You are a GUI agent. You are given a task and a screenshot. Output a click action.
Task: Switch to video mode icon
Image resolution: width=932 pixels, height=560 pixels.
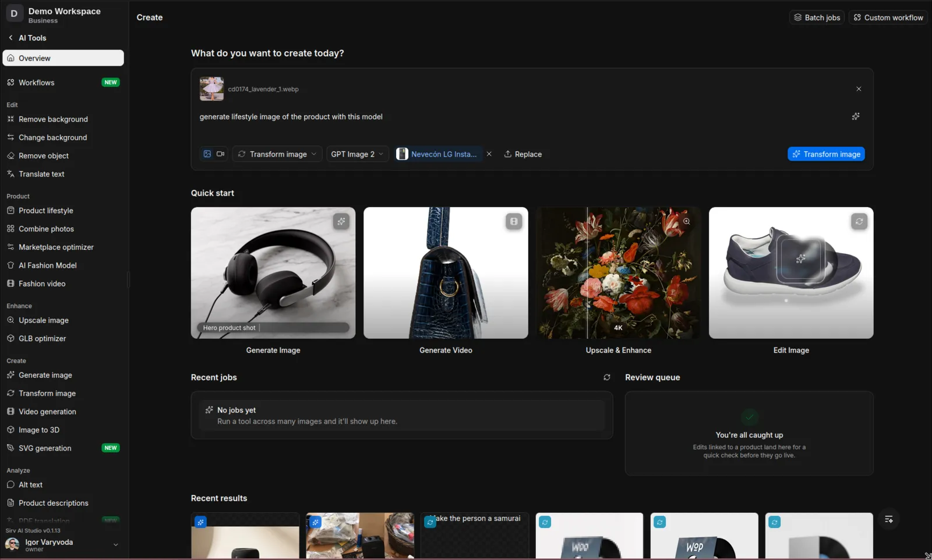click(221, 154)
